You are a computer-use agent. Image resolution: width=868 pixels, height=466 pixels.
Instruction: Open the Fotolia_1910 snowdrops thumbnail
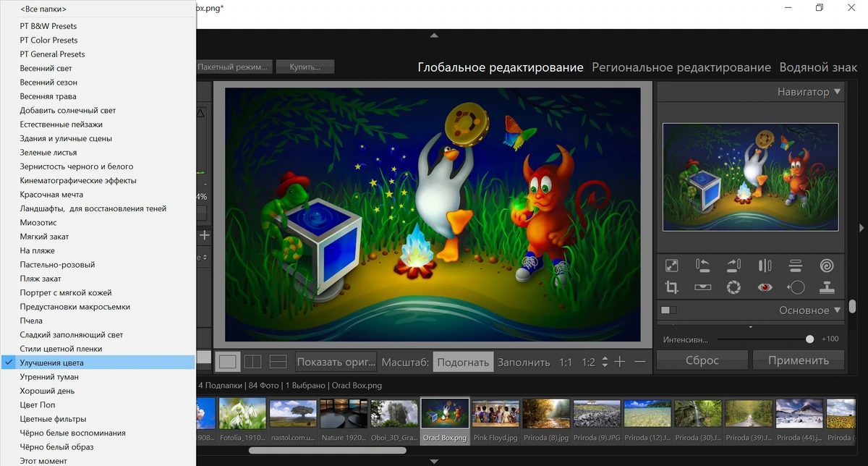[x=242, y=420]
